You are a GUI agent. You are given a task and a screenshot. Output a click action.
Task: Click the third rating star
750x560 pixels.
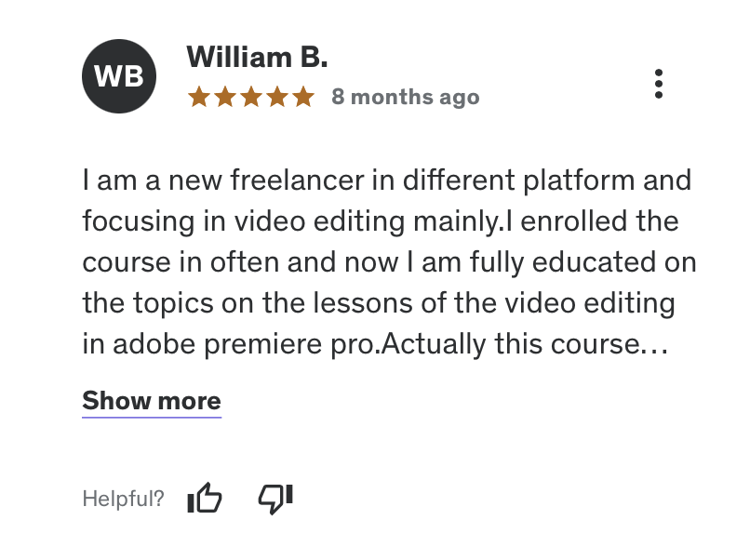click(251, 97)
